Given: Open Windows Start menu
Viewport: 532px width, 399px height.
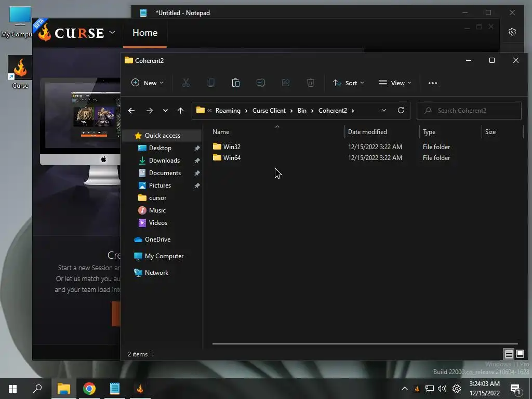Looking at the screenshot, I should tap(12, 389).
